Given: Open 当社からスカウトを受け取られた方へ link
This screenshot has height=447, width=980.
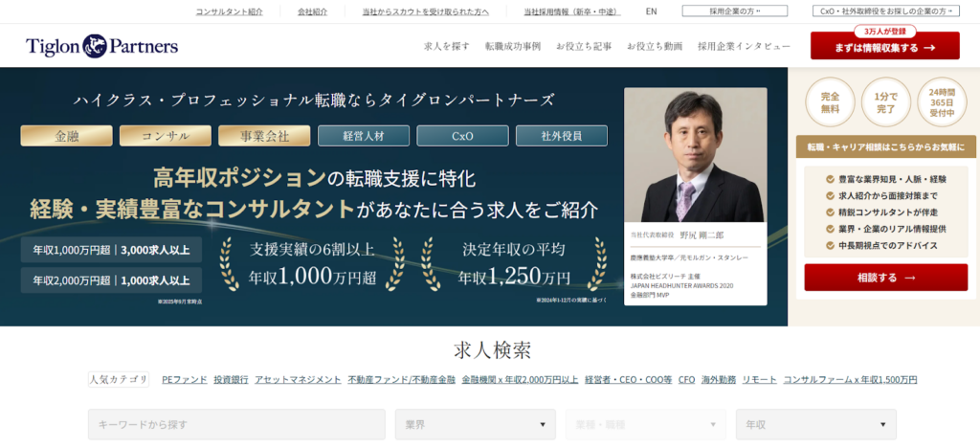Looking at the screenshot, I should (426, 11).
